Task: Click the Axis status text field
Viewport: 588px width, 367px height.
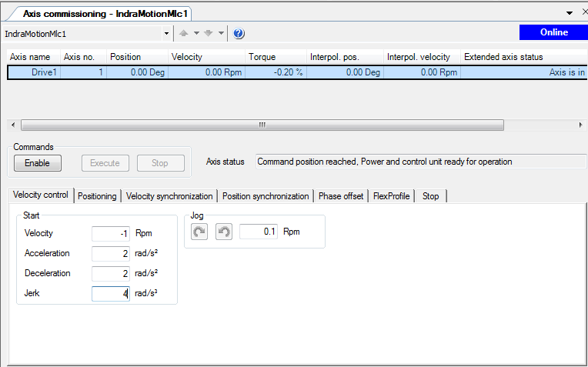Action: [421, 162]
